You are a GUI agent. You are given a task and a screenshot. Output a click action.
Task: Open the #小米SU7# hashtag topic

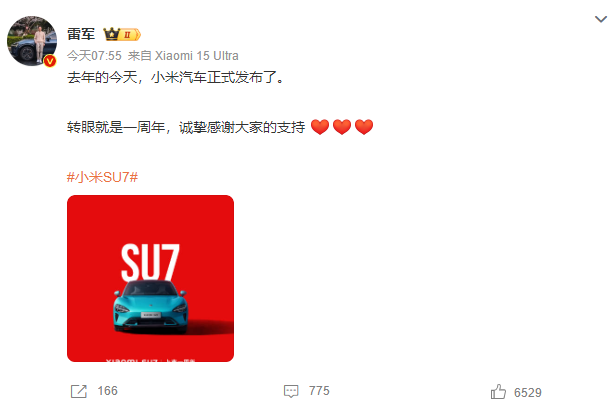102,177
